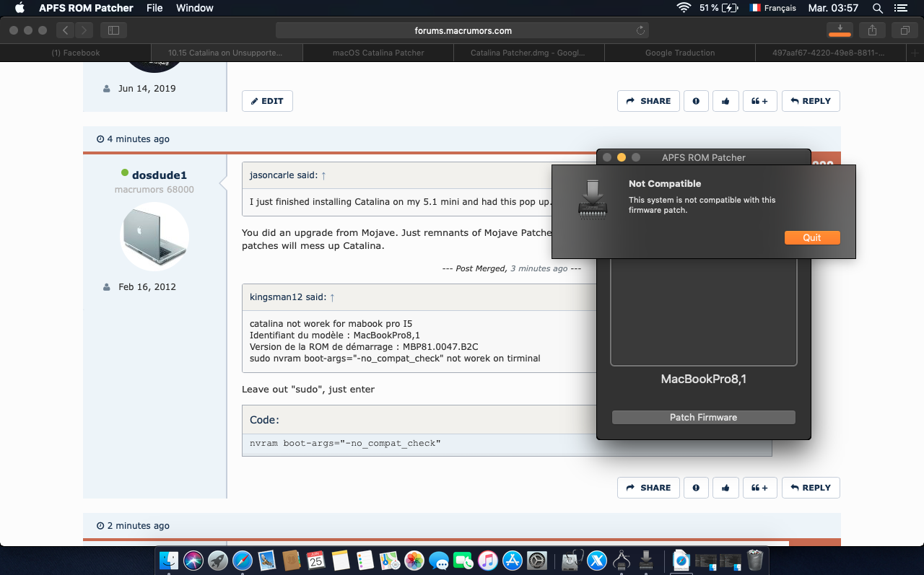The image size is (924, 575).
Task: Click the Patch Firmware button
Action: click(703, 417)
